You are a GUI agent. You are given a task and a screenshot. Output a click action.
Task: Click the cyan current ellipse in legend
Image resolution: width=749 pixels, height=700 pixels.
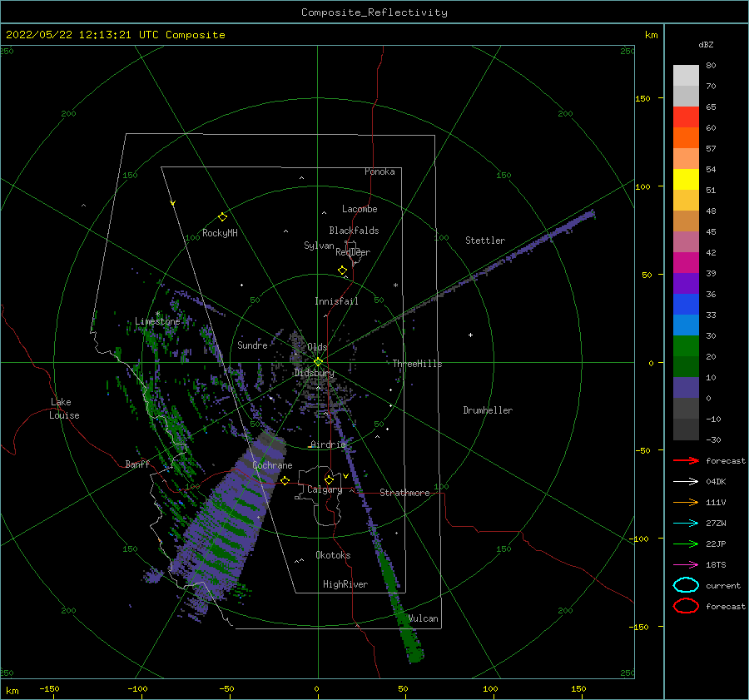pos(686,585)
